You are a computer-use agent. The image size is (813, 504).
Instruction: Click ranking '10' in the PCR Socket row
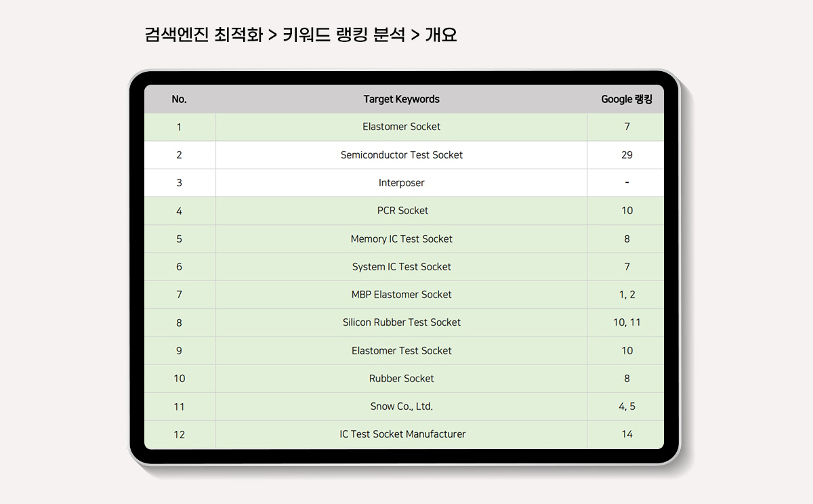coord(627,211)
